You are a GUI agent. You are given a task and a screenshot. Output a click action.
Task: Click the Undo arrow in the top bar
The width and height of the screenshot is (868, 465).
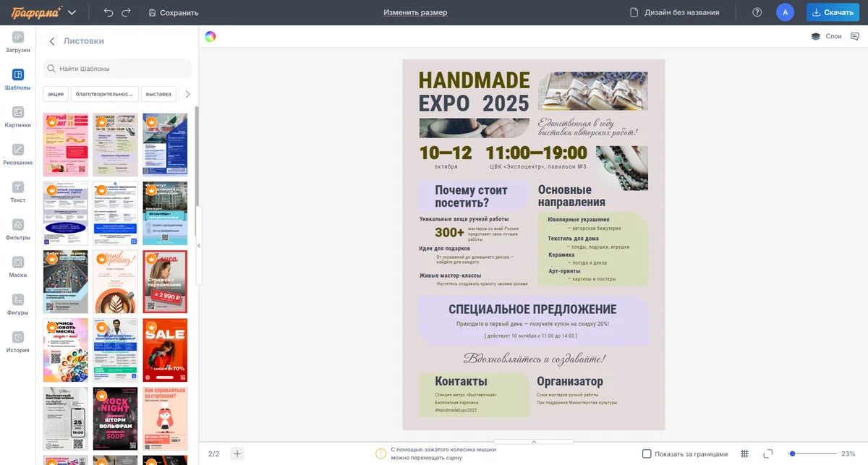(x=107, y=12)
